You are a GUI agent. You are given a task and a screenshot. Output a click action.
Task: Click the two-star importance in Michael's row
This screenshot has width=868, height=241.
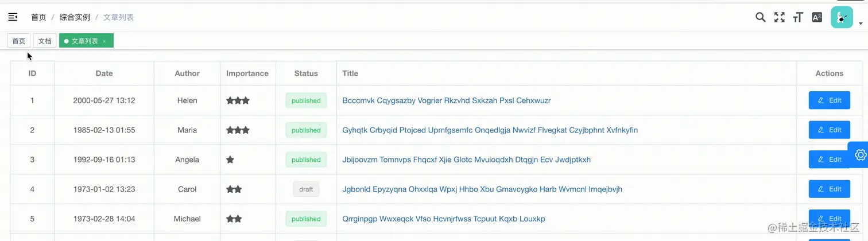click(x=234, y=219)
